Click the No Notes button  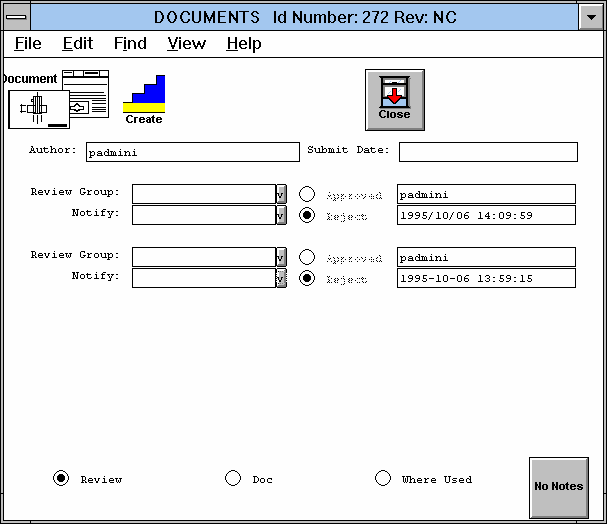(558, 487)
